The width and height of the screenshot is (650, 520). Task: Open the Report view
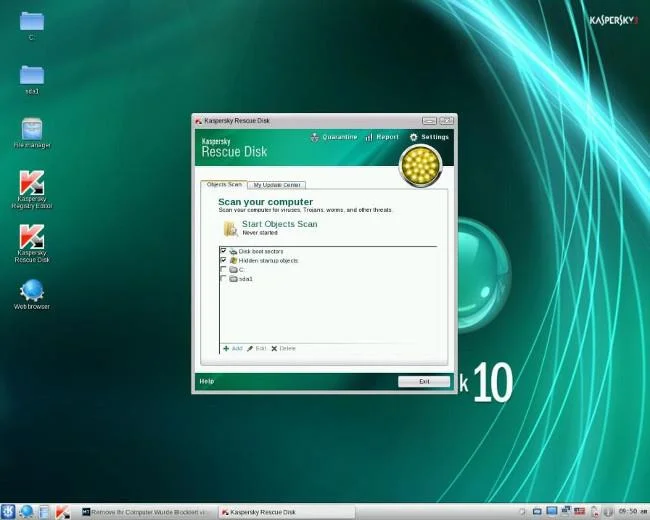click(382, 137)
